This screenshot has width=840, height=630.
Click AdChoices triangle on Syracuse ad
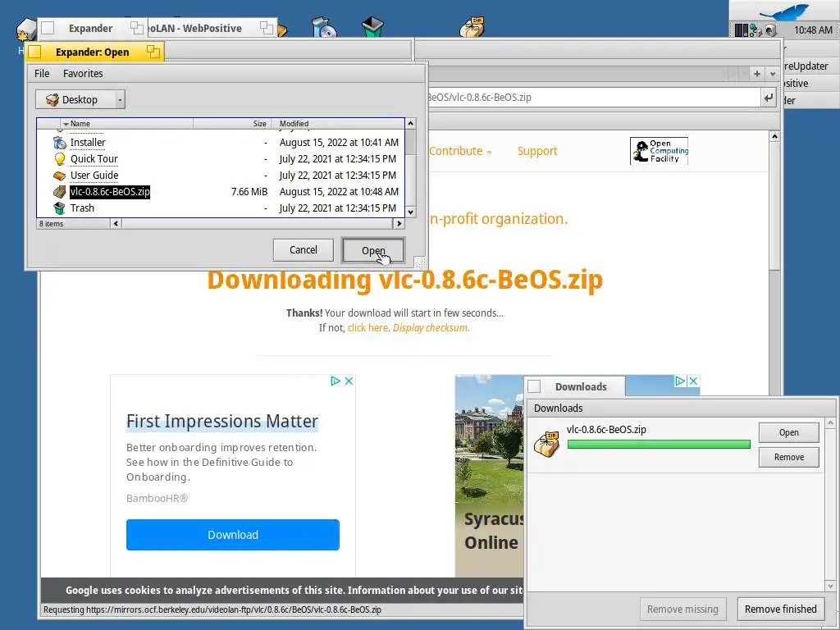point(680,381)
